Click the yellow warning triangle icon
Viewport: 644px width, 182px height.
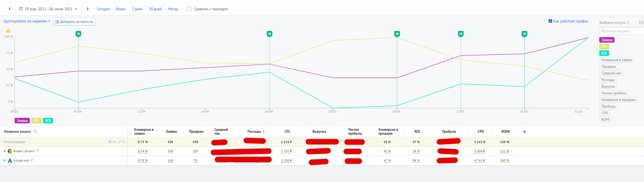click(x=8, y=31)
